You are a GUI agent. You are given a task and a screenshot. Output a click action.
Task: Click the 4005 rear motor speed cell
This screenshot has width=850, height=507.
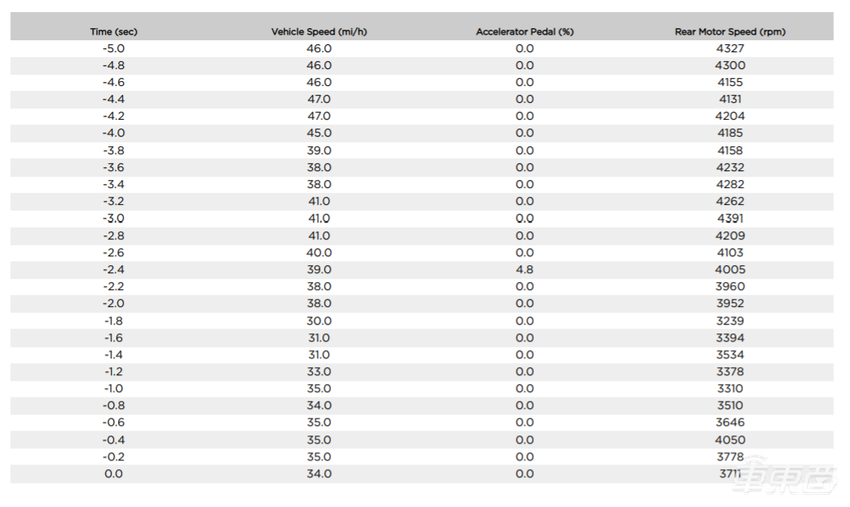[x=730, y=270]
